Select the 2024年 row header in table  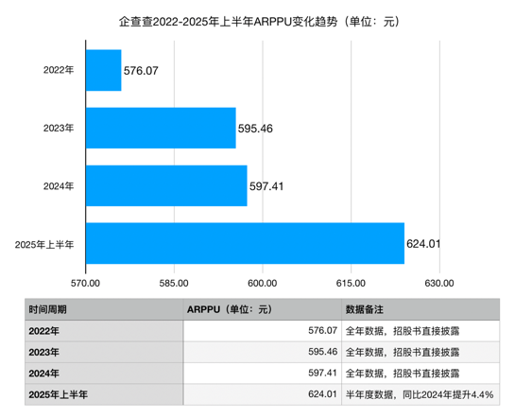click(104, 374)
